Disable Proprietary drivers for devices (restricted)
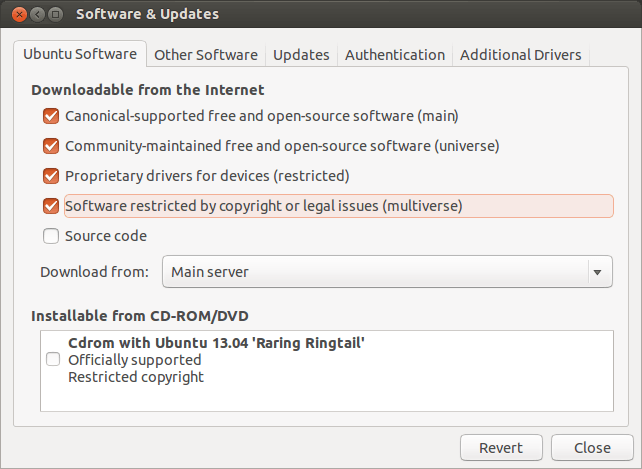This screenshot has width=642, height=469. click(x=51, y=176)
